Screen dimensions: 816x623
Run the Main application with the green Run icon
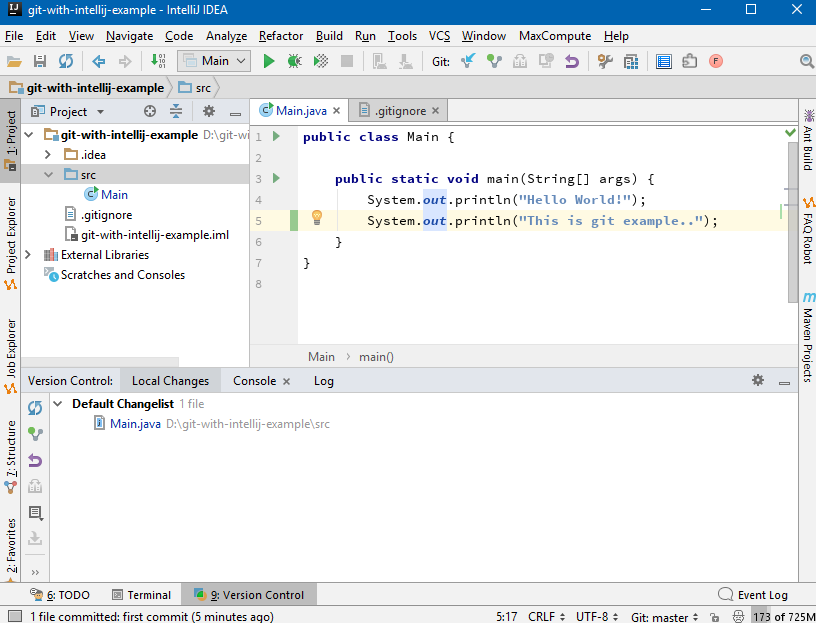pos(268,60)
